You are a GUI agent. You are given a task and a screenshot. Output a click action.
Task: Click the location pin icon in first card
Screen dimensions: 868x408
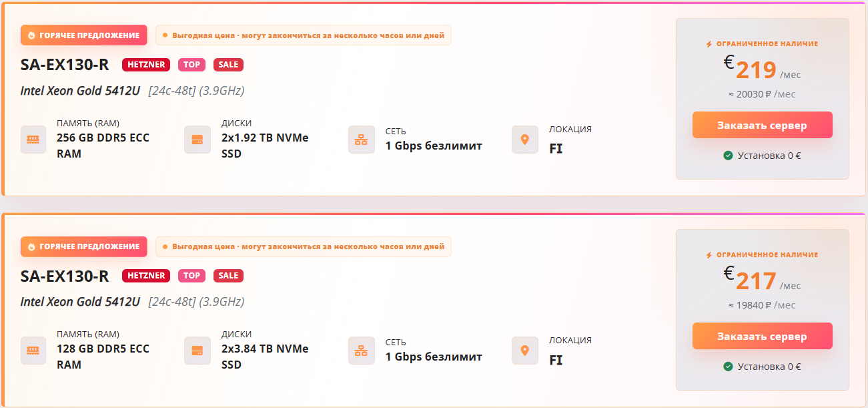(x=525, y=140)
